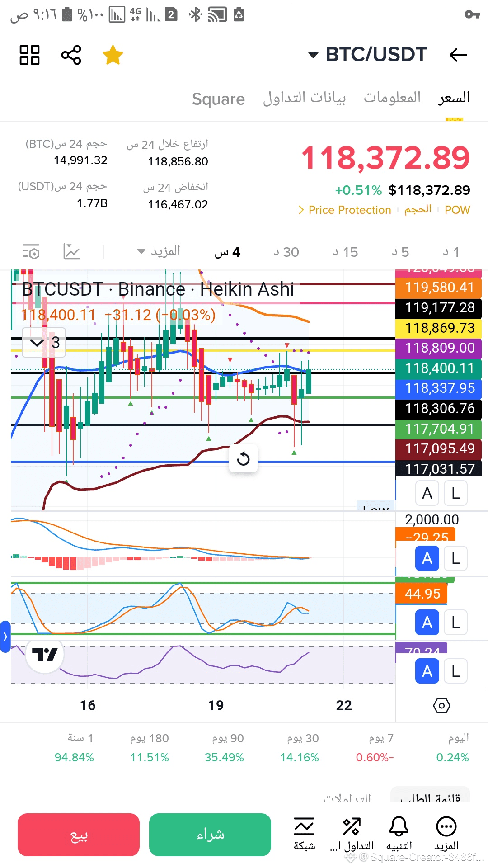Go back using the arrow icon
This screenshot has width=488, height=868.
coord(458,55)
